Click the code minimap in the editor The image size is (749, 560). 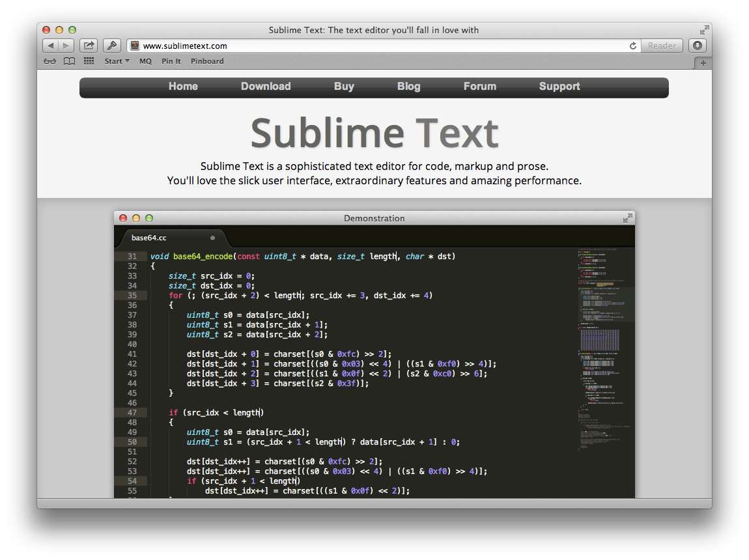(x=605, y=348)
